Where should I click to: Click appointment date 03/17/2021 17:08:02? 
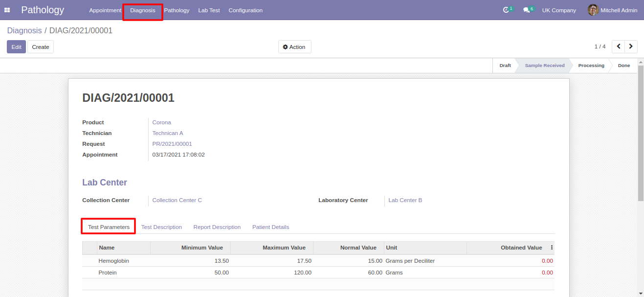pos(178,155)
